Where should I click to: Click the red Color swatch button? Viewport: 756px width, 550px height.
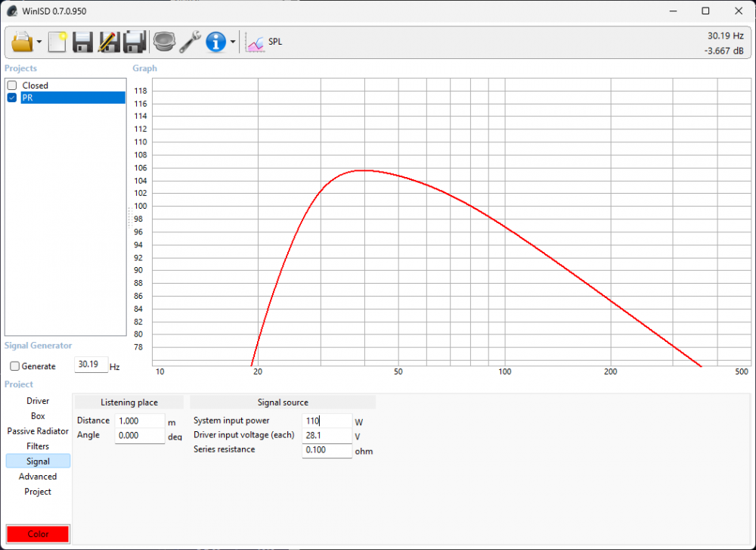click(38, 534)
